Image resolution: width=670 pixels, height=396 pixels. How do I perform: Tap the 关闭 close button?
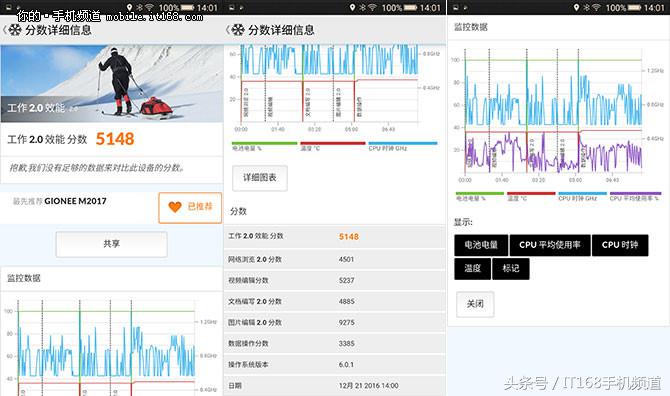(x=475, y=304)
